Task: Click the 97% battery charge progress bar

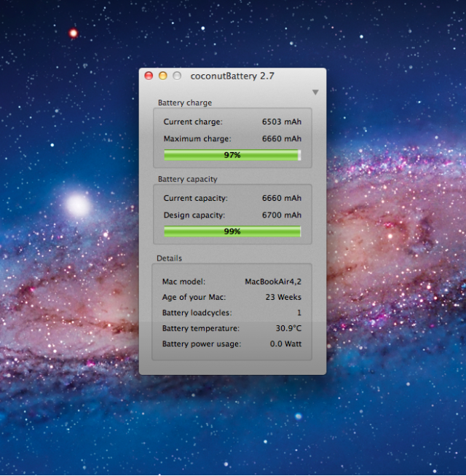Action: click(x=232, y=155)
